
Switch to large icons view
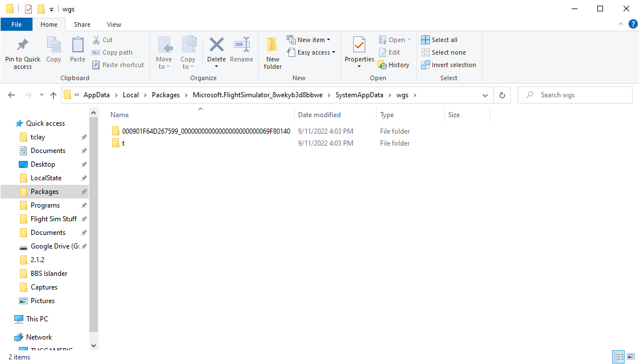pyautogui.click(x=631, y=357)
